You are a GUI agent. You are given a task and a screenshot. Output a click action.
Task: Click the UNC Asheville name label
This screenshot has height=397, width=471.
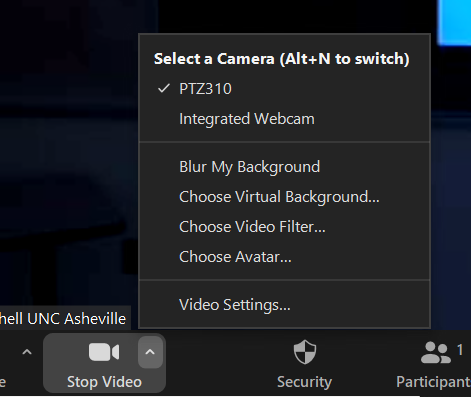63,319
